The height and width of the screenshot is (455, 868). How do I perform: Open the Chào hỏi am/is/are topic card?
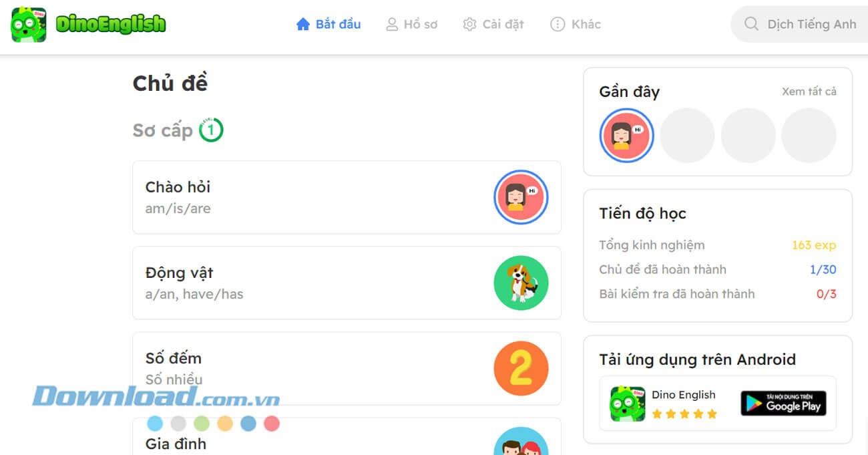(x=347, y=197)
